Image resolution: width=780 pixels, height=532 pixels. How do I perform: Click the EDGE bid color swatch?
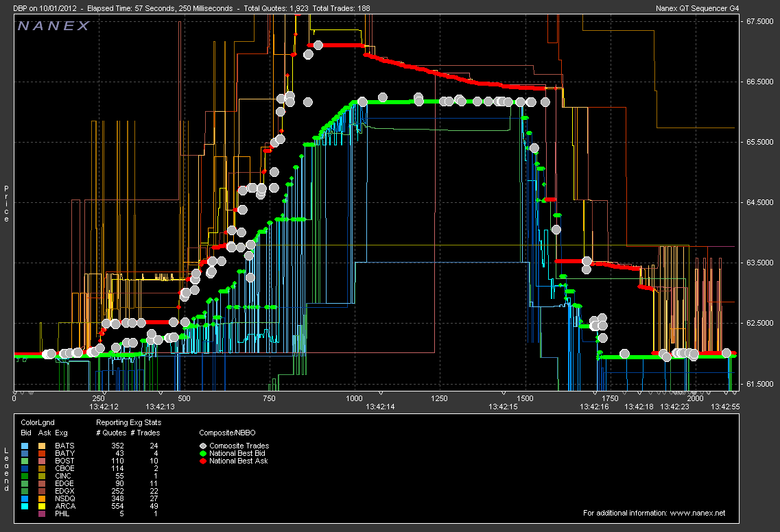[x=25, y=483]
